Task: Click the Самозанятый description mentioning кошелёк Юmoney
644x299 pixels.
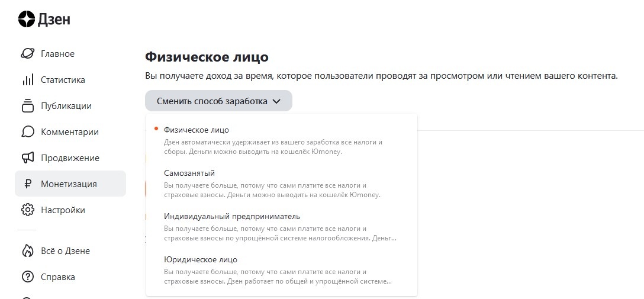Action: pyautogui.click(x=272, y=190)
